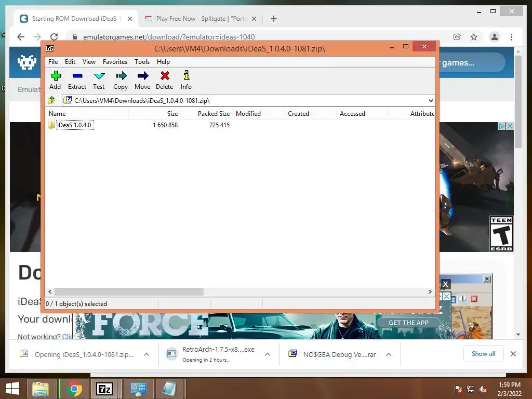The height and width of the screenshot is (399, 532).
Task: Click the red Delete icon
Action: [x=165, y=80]
